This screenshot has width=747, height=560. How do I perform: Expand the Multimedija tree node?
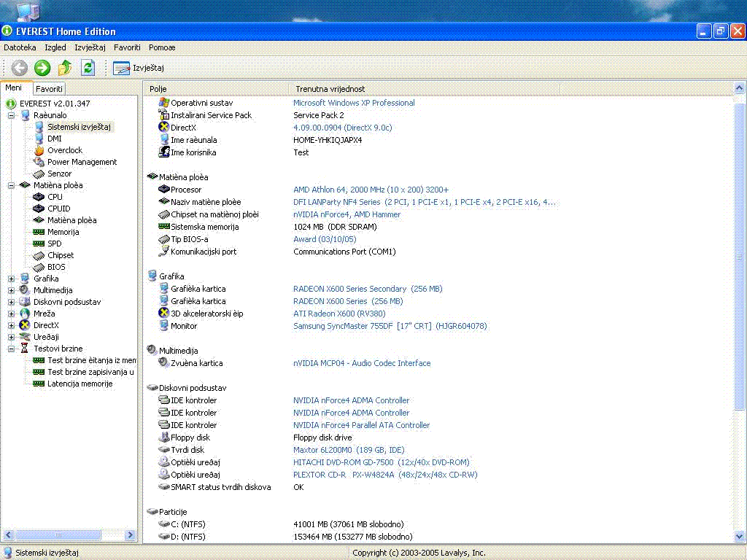[12, 290]
